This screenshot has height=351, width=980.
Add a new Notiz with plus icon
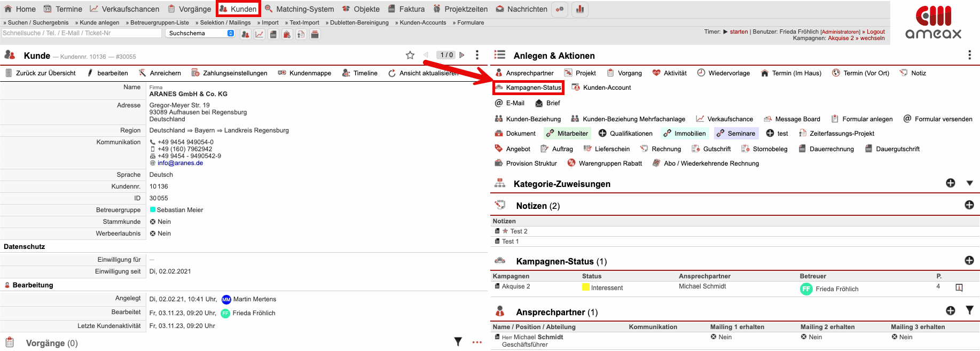point(969,205)
